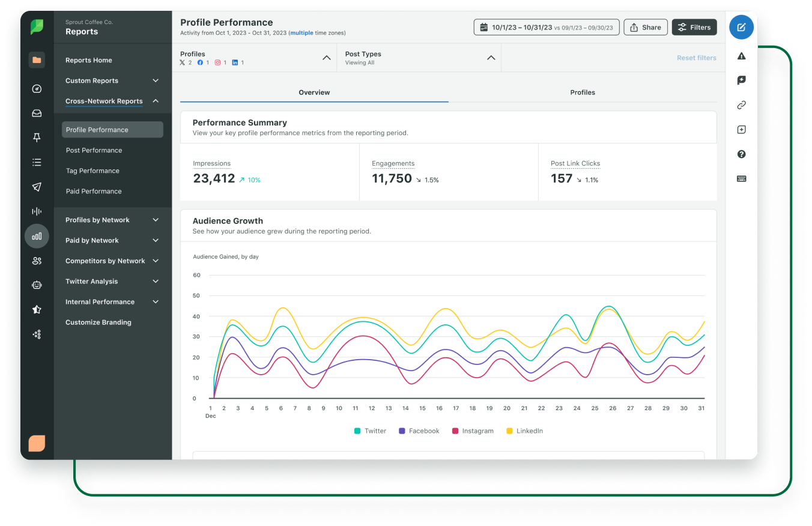This screenshot has width=812, height=526.
Task: Expand Twitter Analysis section
Action: click(x=156, y=281)
